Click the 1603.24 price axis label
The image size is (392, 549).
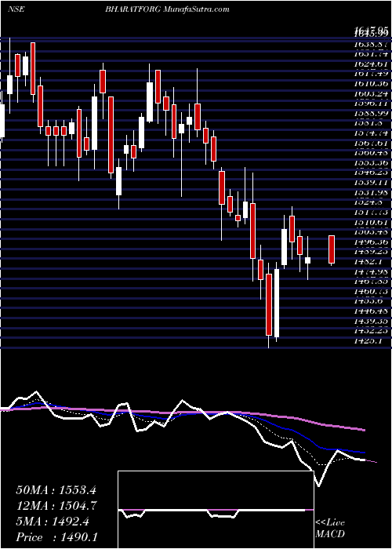point(371,94)
